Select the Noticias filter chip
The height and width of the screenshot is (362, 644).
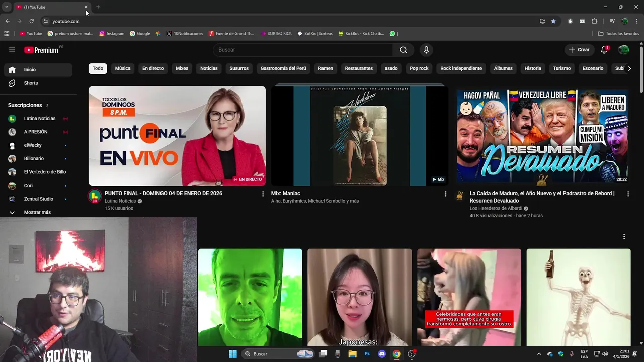[x=209, y=68]
